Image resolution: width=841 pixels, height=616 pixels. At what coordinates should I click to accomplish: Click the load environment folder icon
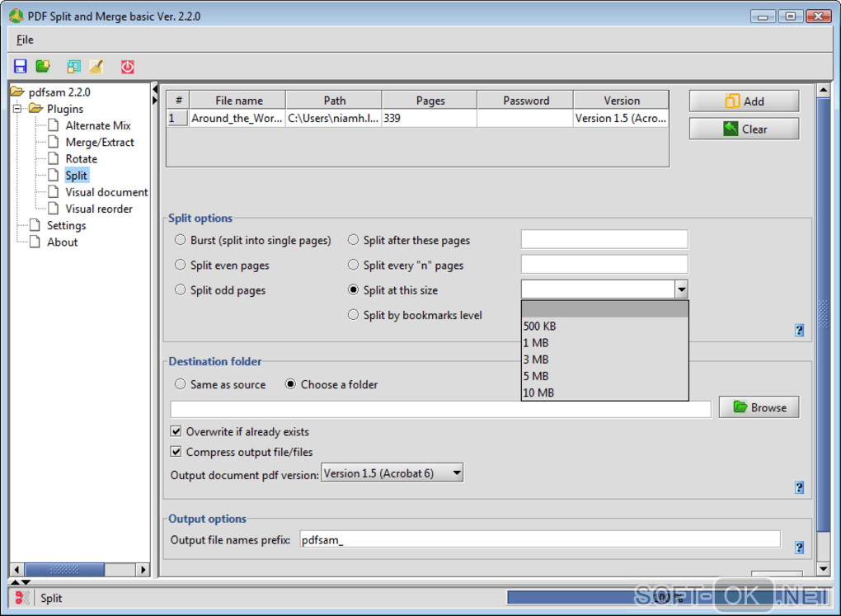(x=43, y=67)
